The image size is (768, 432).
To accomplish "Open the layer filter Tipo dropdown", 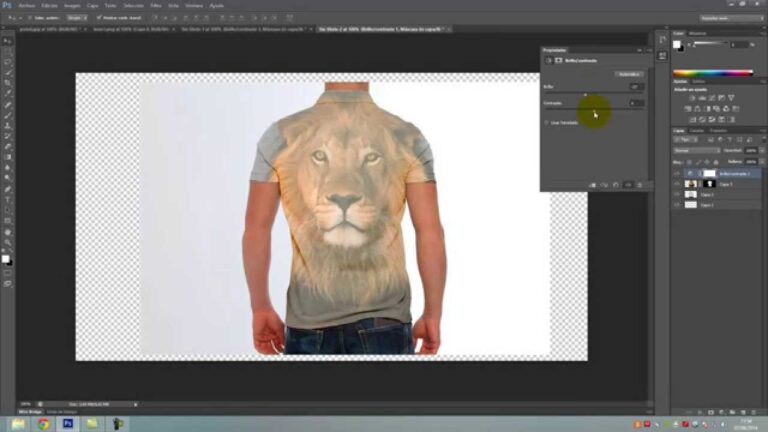I will [x=686, y=140].
